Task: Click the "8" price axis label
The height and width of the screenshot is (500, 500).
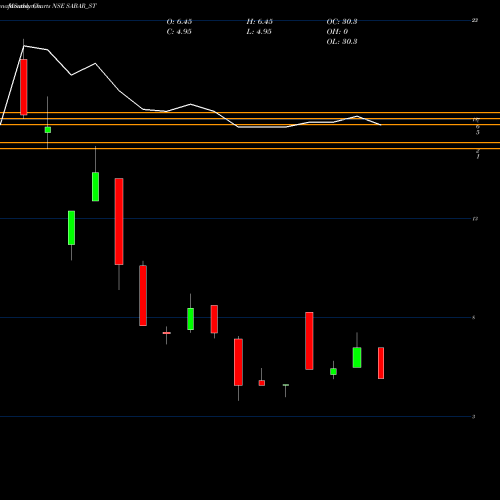Action: pyautogui.click(x=474, y=317)
